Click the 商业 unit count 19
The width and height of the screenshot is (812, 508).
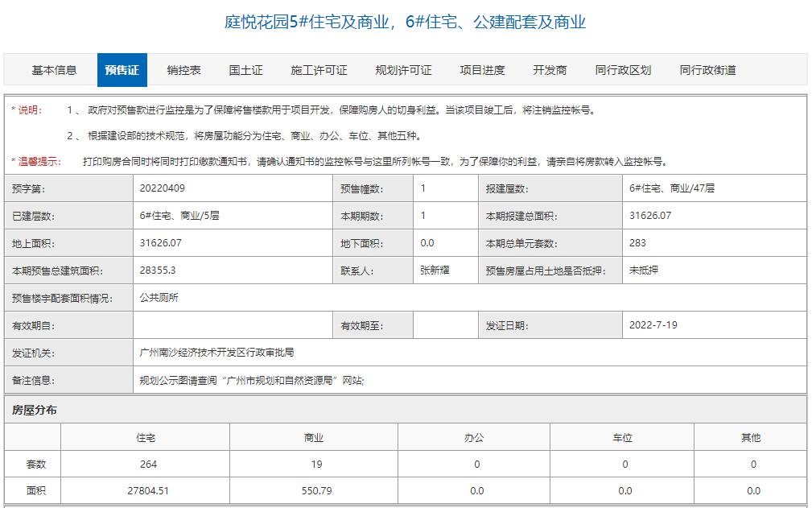point(315,464)
